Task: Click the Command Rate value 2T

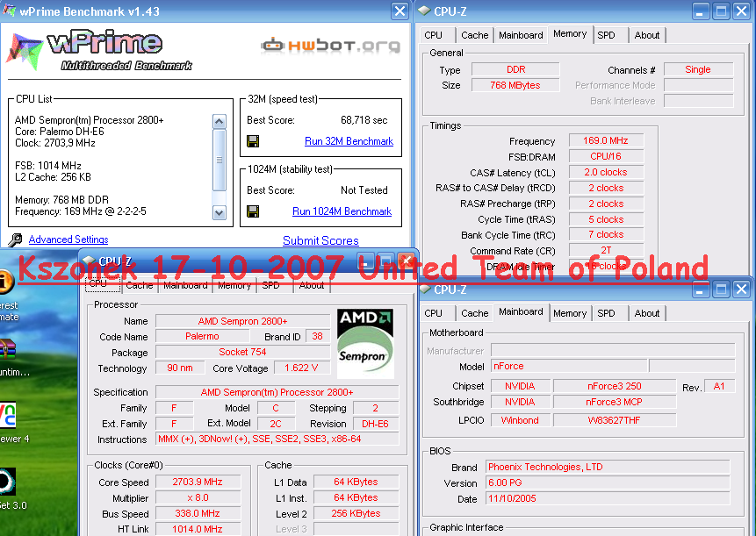Action: [606, 250]
